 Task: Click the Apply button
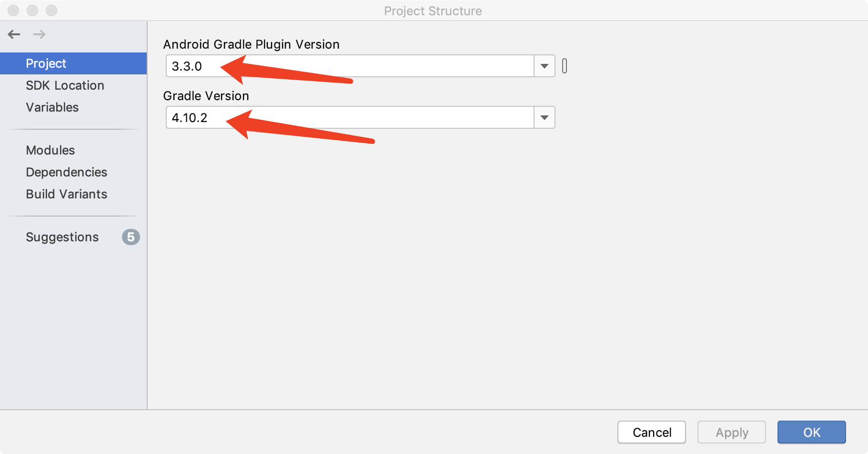point(732,433)
